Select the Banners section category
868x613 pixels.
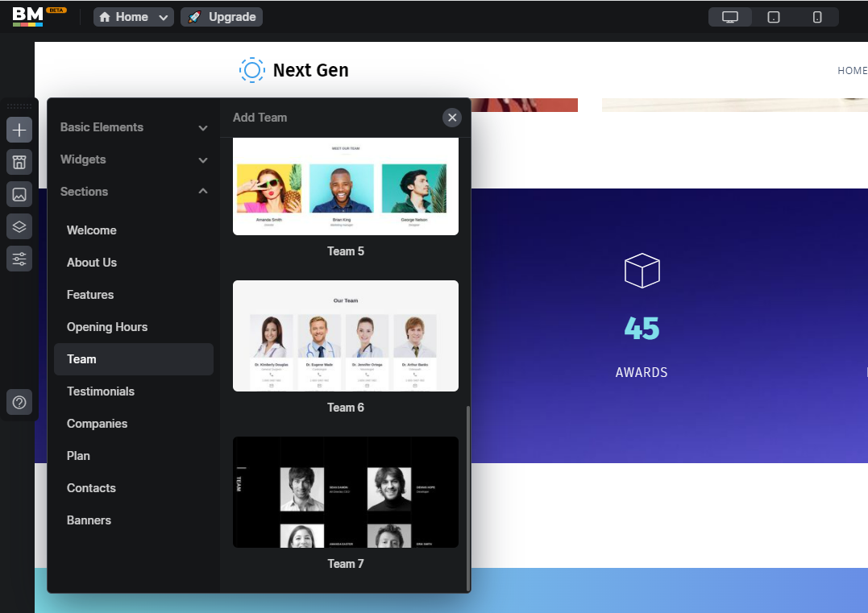134,520
